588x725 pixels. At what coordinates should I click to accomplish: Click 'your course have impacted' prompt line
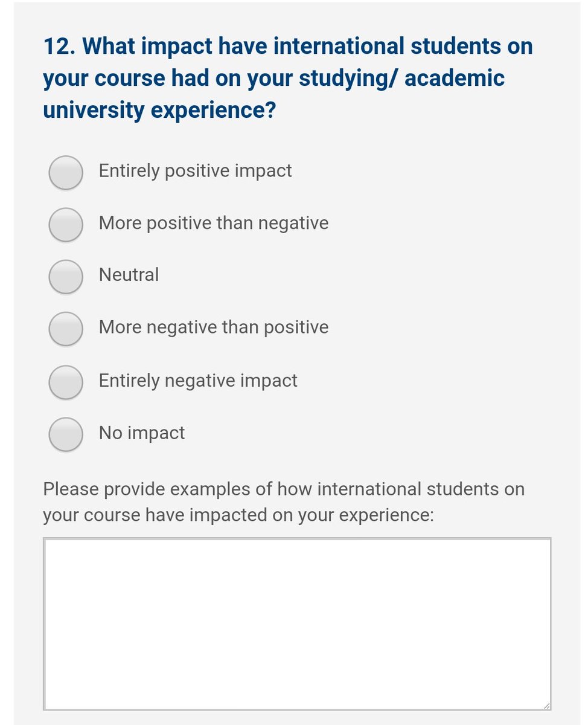tap(238, 516)
